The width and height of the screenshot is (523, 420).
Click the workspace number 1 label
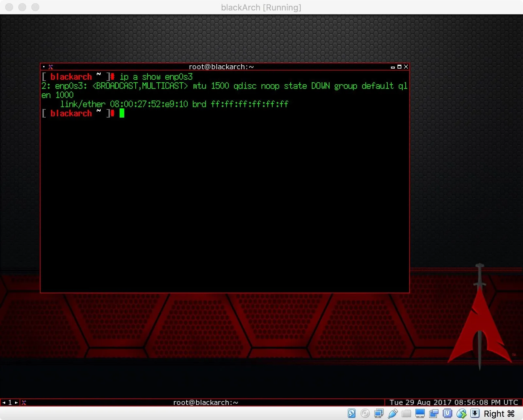point(10,403)
